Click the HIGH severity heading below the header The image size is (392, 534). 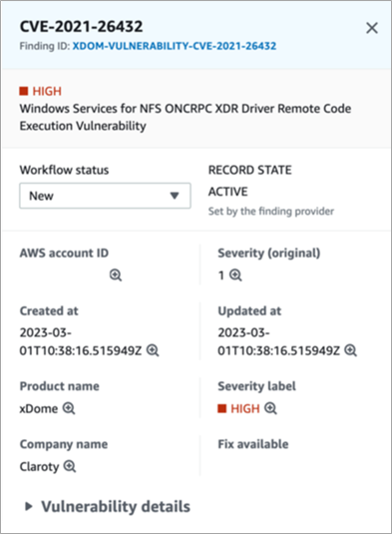coord(41,91)
